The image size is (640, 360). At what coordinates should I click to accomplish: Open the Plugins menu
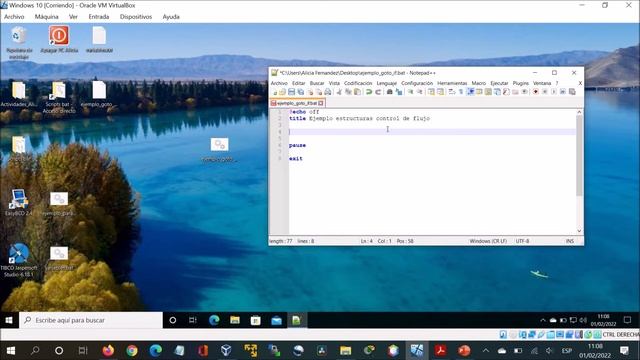[x=520, y=83]
